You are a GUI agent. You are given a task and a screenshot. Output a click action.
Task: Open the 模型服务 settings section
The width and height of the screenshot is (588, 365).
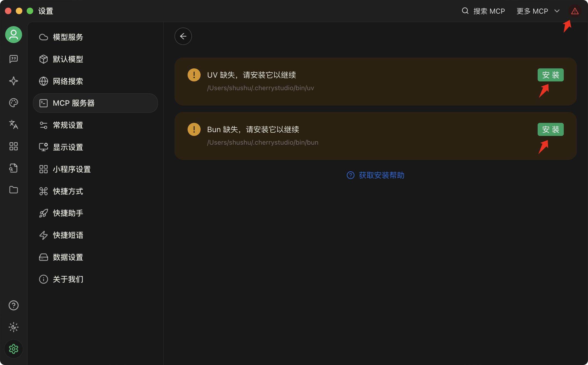click(68, 37)
